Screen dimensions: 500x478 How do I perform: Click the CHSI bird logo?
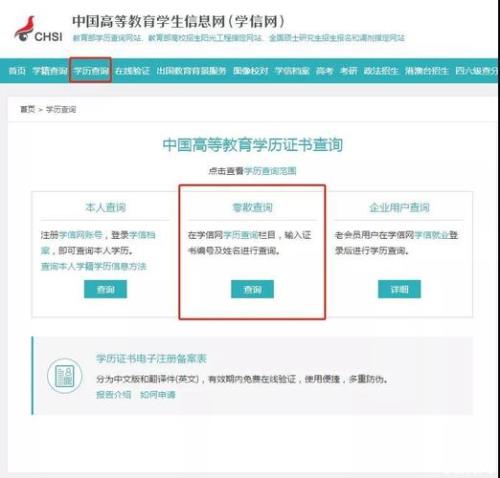coord(38,29)
